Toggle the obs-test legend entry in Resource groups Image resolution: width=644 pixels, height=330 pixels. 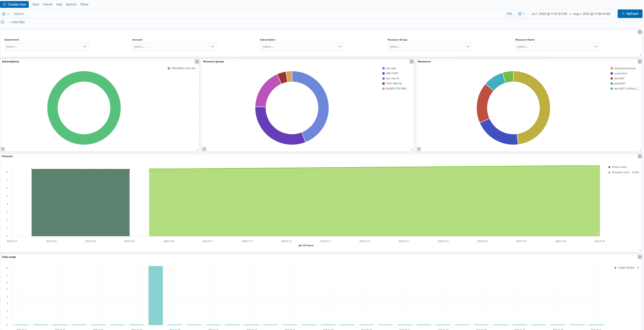tap(391, 68)
